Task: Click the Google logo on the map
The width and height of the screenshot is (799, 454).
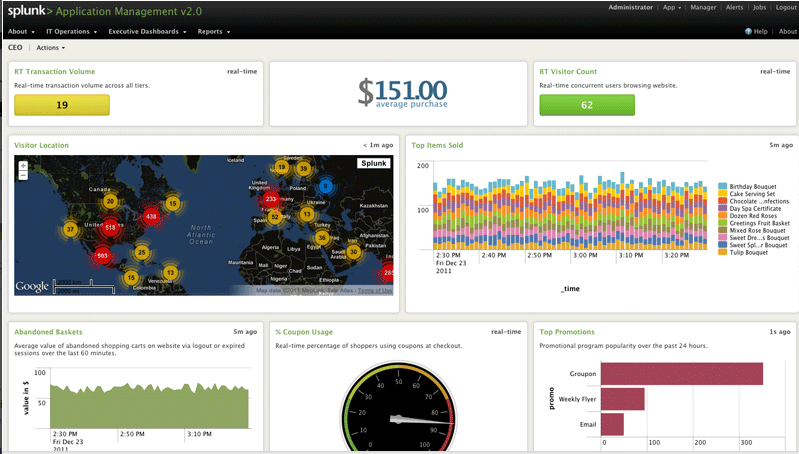Action: [32, 286]
